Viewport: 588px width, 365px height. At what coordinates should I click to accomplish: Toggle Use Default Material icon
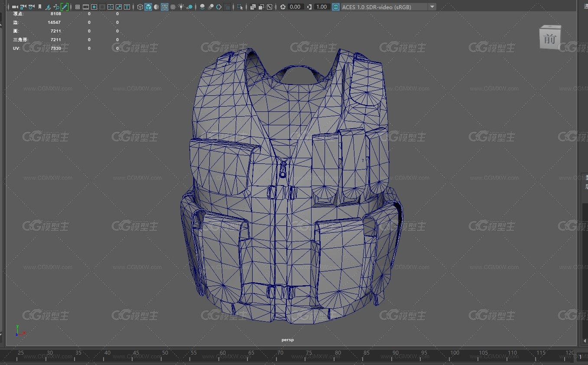coord(156,7)
